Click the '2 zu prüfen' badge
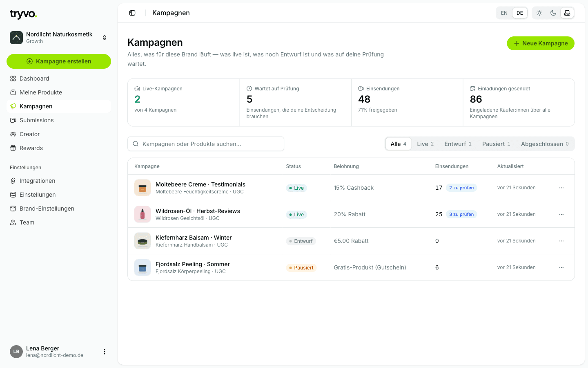Screen dimensions: 588x368 click(461, 188)
